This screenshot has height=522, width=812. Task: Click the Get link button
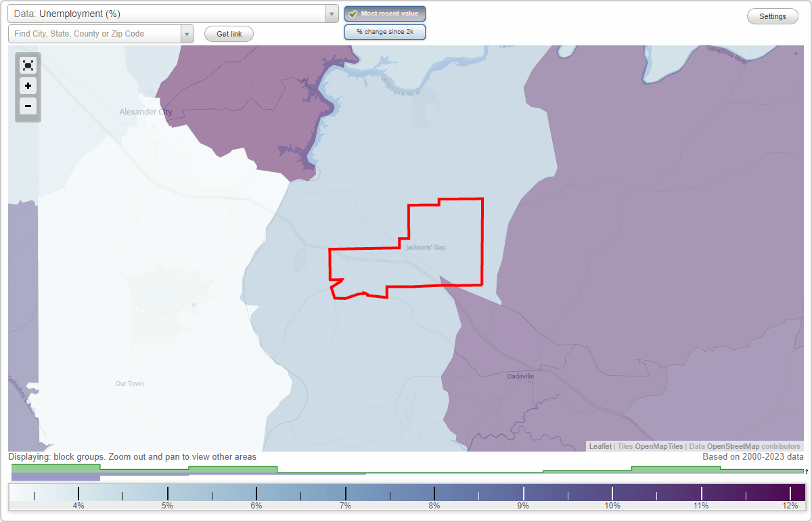pos(228,34)
